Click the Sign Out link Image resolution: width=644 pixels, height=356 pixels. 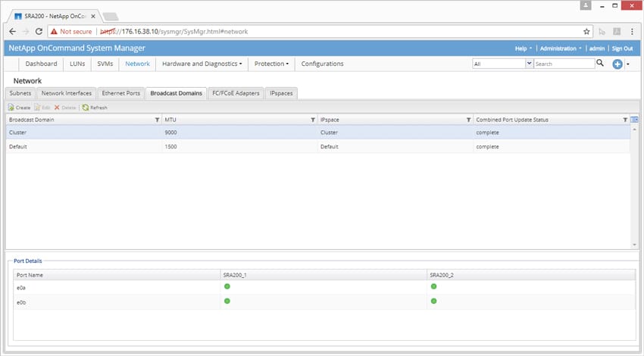pyautogui.click(x=622, y=48)
